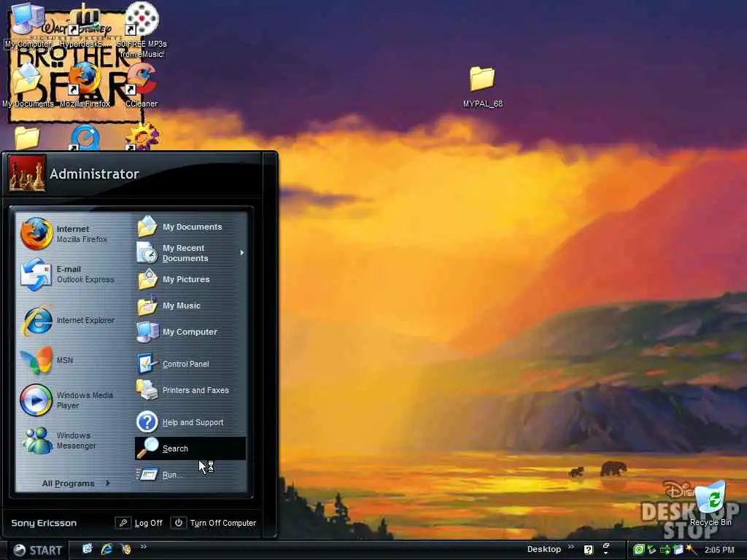Image resolution: width=747 pixels, height=560 pixels.
Task: Select the CCleaner desktop shortcut
Action: 142,85
